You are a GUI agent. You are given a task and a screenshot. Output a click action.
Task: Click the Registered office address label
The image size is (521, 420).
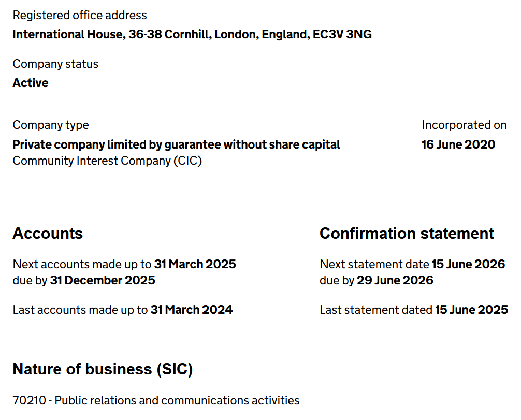(x=80, y=16)
